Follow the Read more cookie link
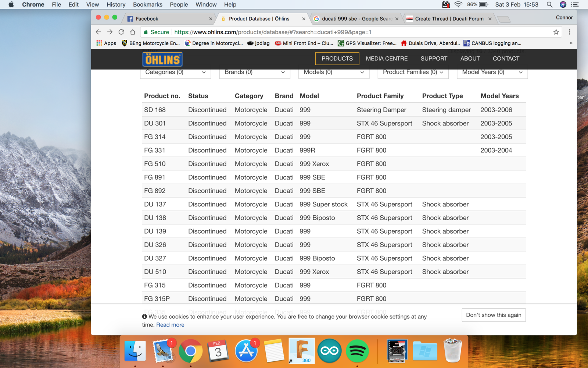588x368 pixels. 170,325
